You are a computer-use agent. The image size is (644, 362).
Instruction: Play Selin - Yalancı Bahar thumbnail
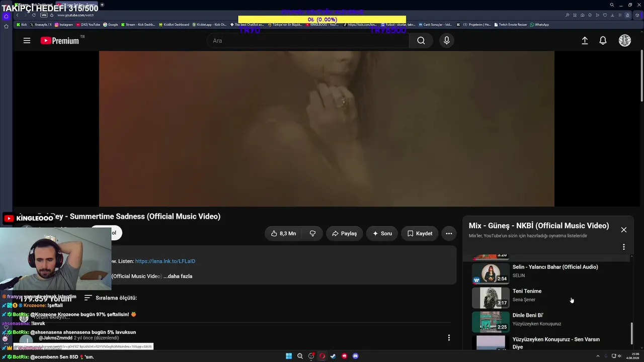pyautogui.click(x=491, y=274)
